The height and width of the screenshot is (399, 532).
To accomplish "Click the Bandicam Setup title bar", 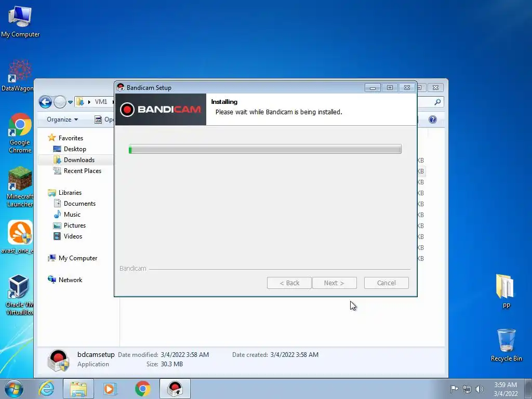I will coord(239,87).
